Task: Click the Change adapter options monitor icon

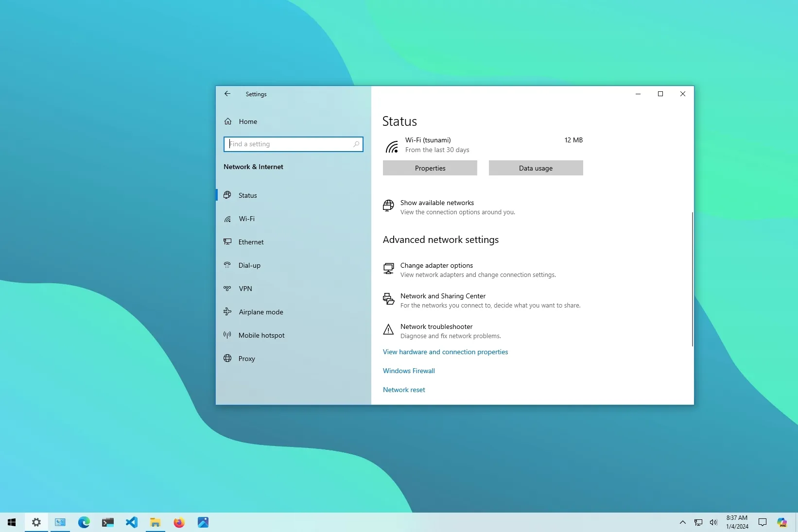Action: click(388, 269)
